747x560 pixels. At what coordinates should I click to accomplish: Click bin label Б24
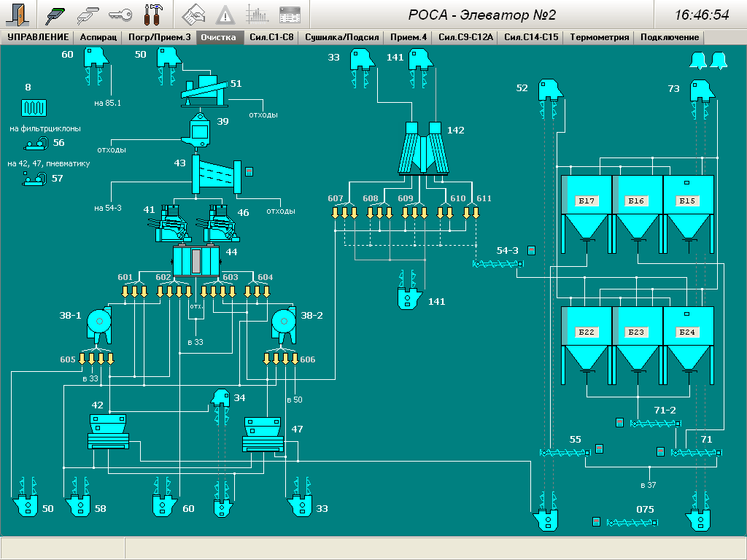687,332
